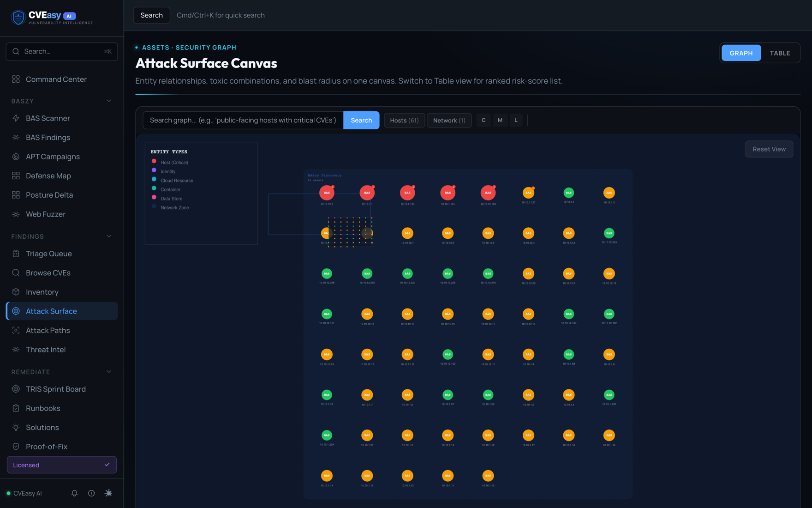The image size is (812, 508).
Task: Select host node 10.10.1.229
Action: [x=327, y=435]
